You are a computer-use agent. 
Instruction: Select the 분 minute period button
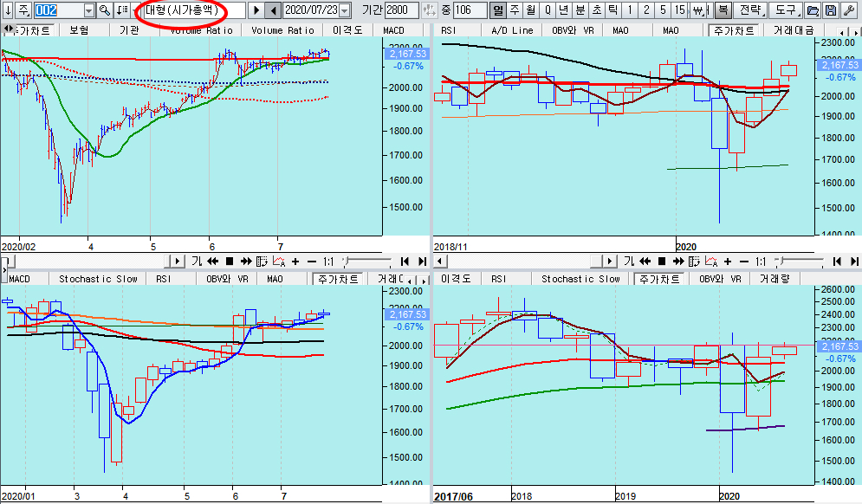coord(580,10)
